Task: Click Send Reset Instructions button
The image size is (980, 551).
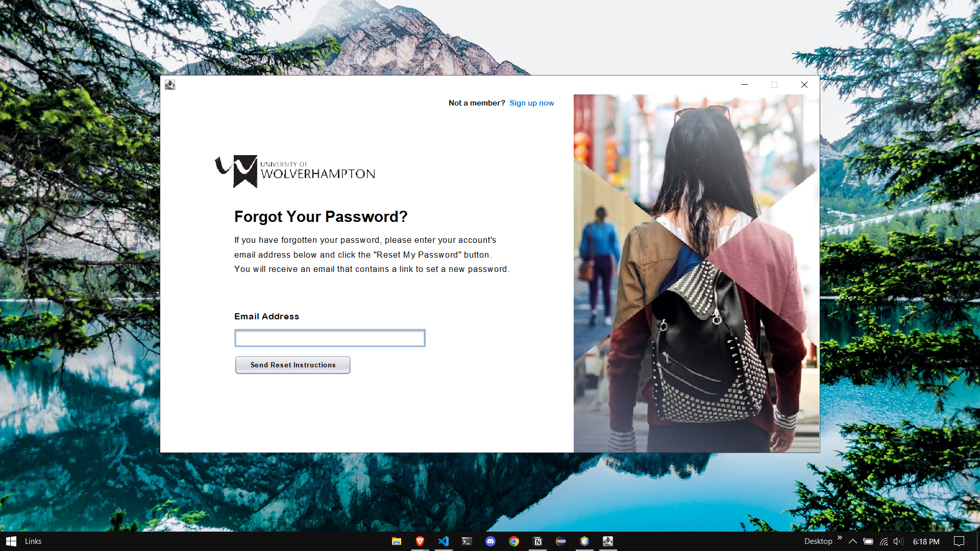Action: click(293, 365)
